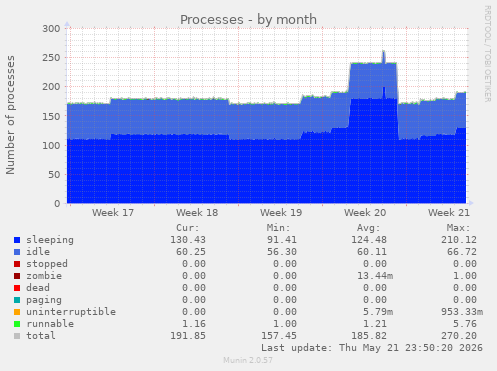Click the 'zombie' legend label
Screen dimensions: 497x371
click(44, 276)
